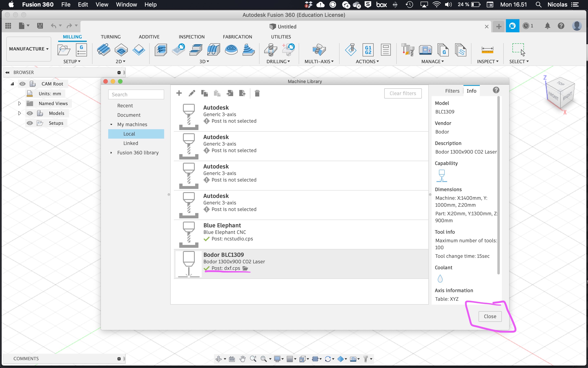Click the Info panel vertical scrollbar

point(498,185)
